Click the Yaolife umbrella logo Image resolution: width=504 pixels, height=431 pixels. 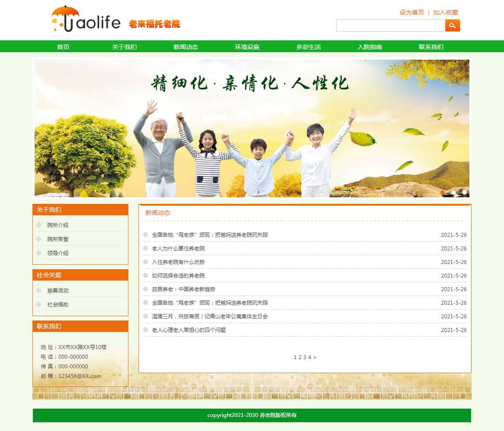[85, 19]
